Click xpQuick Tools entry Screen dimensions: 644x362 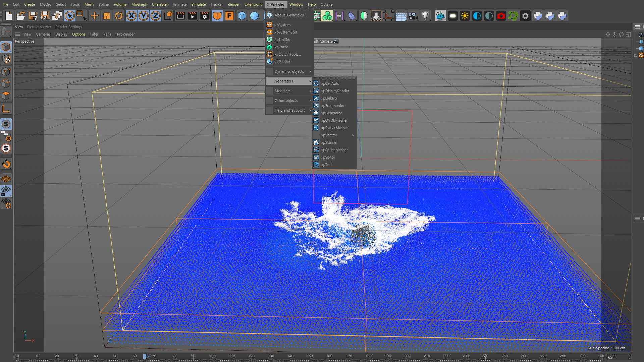point(289,54)
